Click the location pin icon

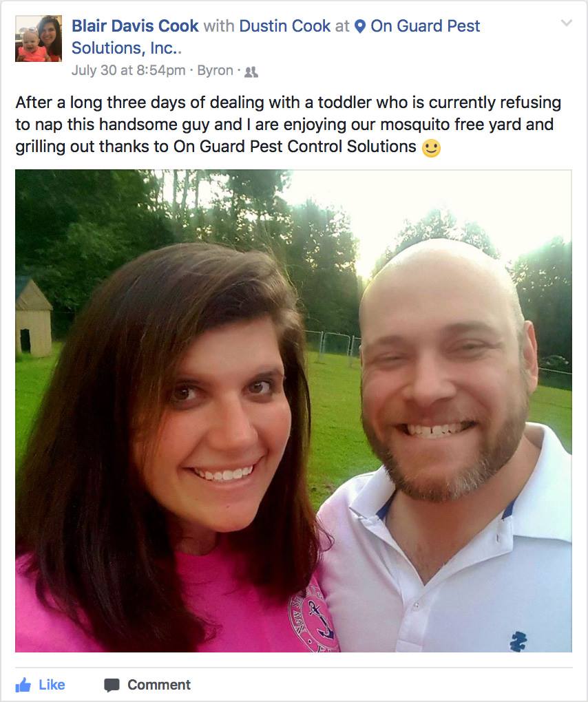[x=359, y=27]
